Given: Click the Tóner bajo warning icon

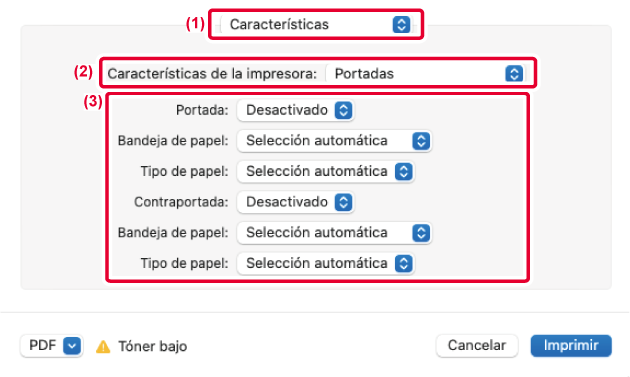Looking at the screenshot, I should (103, 346).
